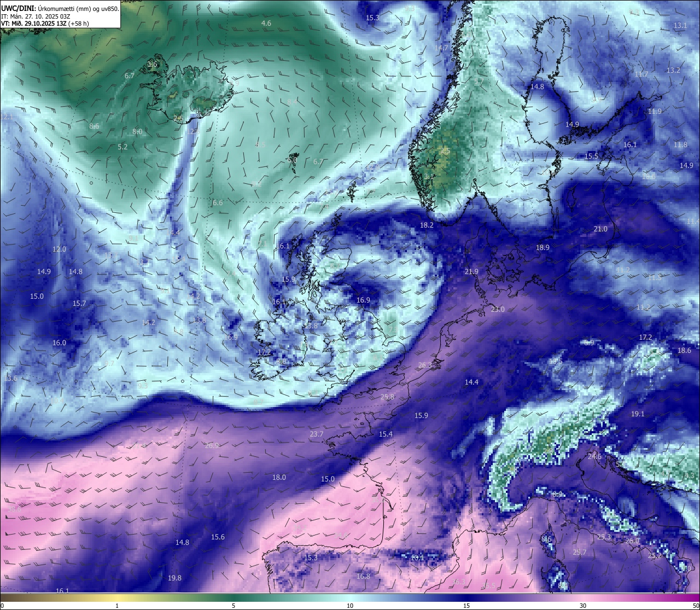The width and height of the screenshot is (700, 610).
Task: Click the map value '15.6'
Action: [218, 537]
